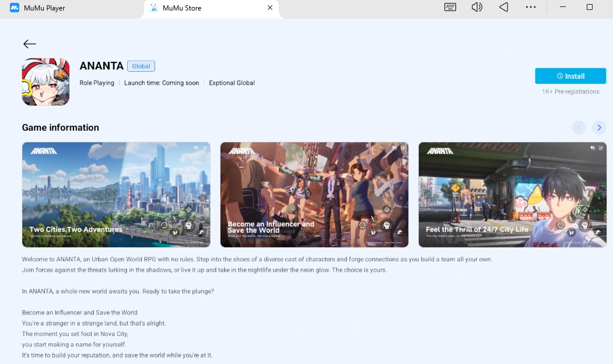Click the triangular back navigation icon in title bar
This screenshot has height=364, width=613.
pyautogui.click(x=503, y=7)
